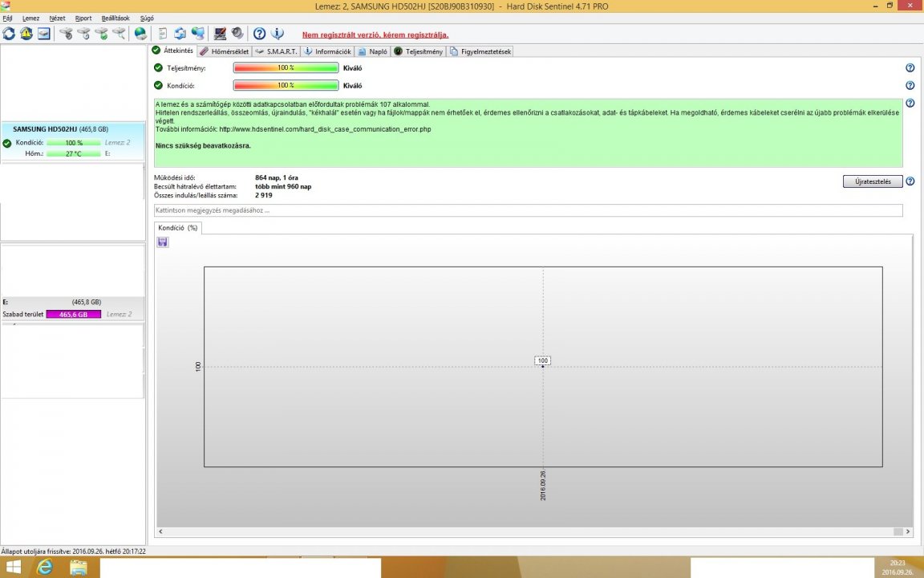Screen dimensions: 924x578
Task: Switch to the Áttekintés tab
Action: 172,51
